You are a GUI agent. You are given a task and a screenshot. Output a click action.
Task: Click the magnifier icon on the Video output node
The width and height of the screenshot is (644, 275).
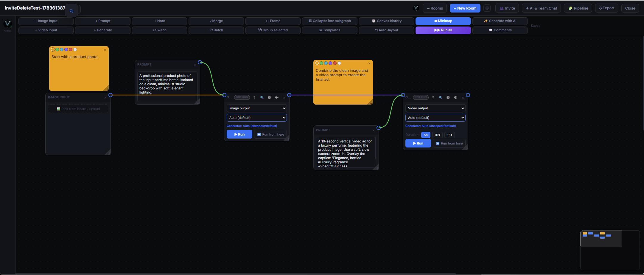(441, 97)
